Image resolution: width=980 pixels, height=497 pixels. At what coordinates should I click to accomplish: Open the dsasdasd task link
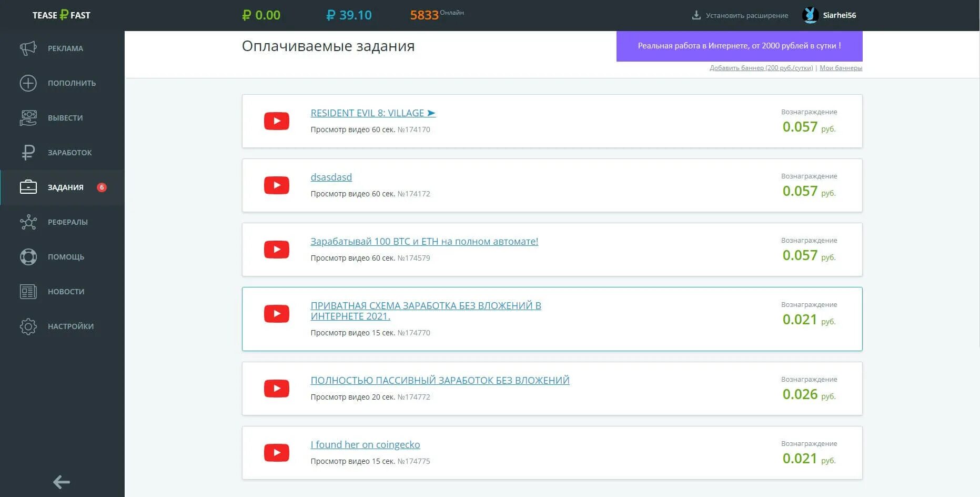(331, 177)
